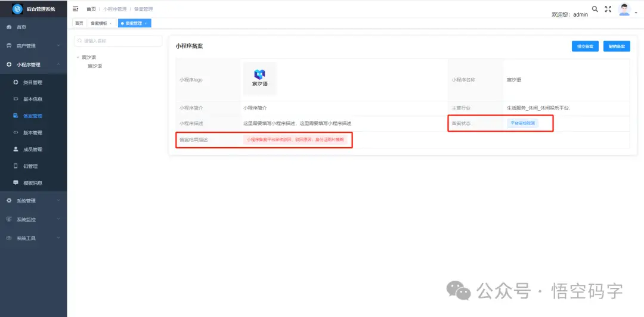
Task: Switch to the 首页 page tab
Action: tap(79, 23)
